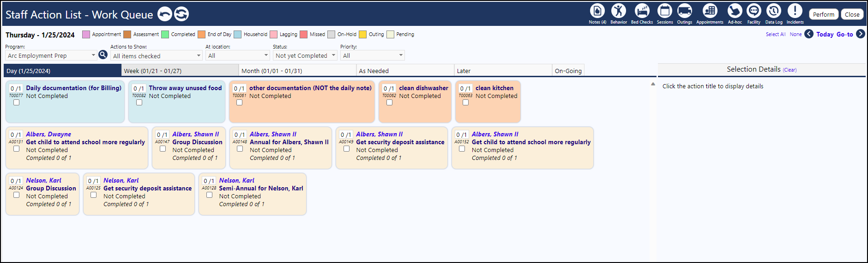Click Household legend swatch
The image size is (868, 263).
tap(237, 34)
